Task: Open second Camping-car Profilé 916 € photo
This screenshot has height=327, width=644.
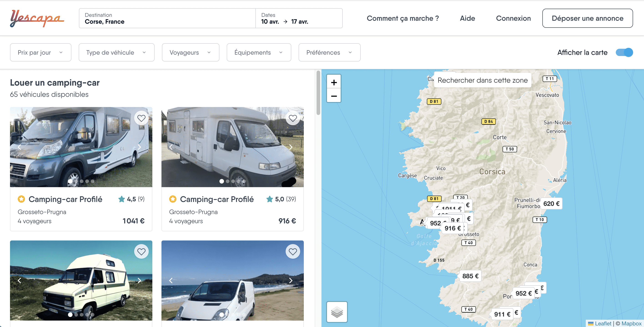Action: coord(232,147)
